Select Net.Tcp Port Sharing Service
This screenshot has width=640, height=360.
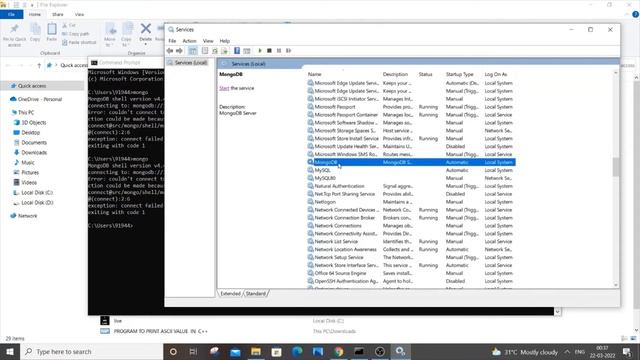[411, 194]
